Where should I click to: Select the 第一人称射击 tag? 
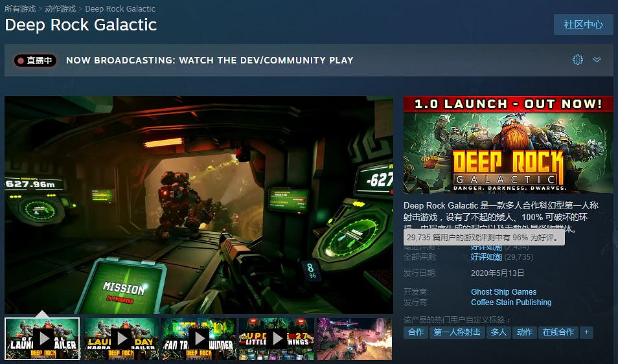457,332
